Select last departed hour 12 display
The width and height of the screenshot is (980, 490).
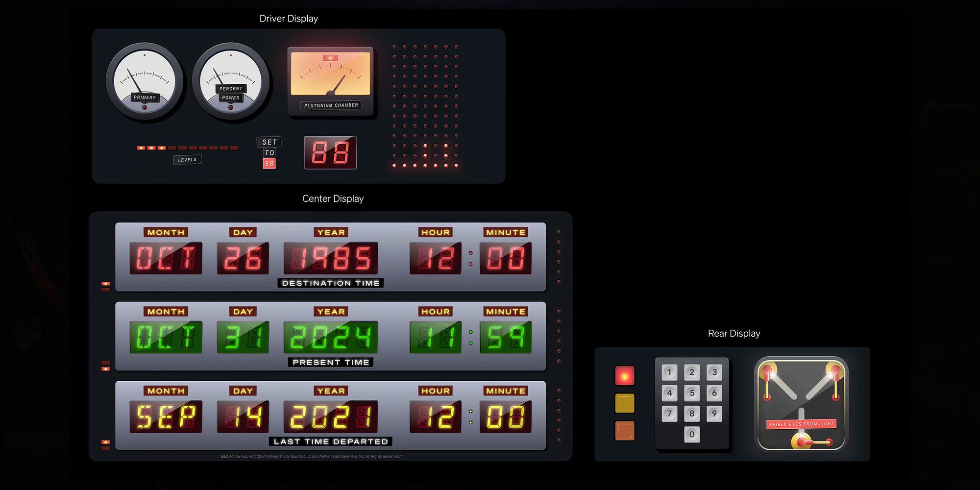pyautogui.click(x=436, y=417)
